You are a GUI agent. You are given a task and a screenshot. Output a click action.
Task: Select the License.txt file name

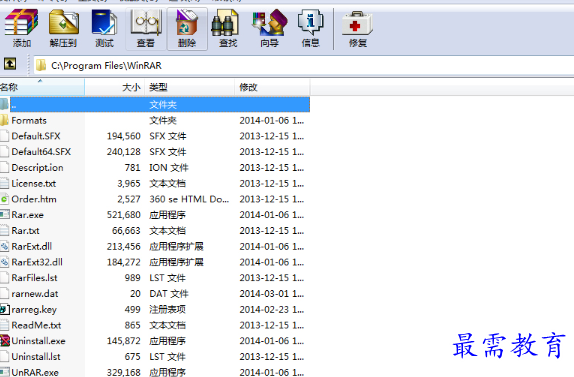(34, 183)
